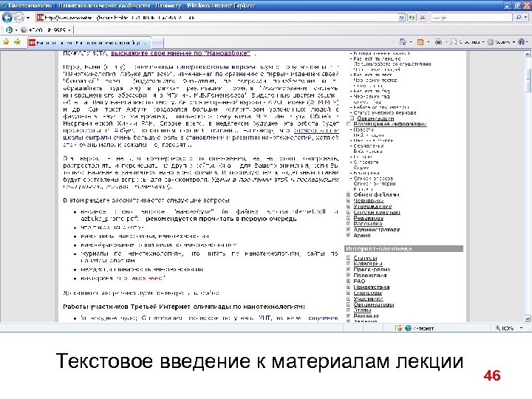Stop loading with the red X icon
The width and height of the screenshot is (532, 399).
pyautogui.click(x=423, y=17)
